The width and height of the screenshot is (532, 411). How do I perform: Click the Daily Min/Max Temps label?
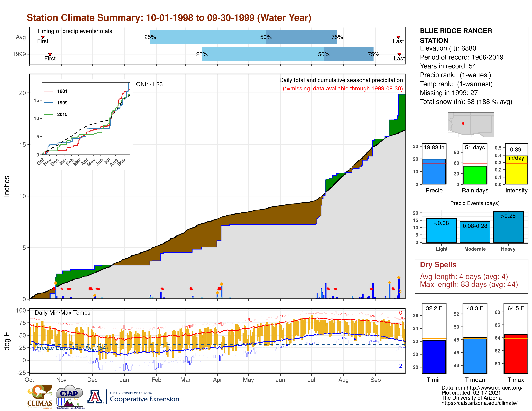63,313
